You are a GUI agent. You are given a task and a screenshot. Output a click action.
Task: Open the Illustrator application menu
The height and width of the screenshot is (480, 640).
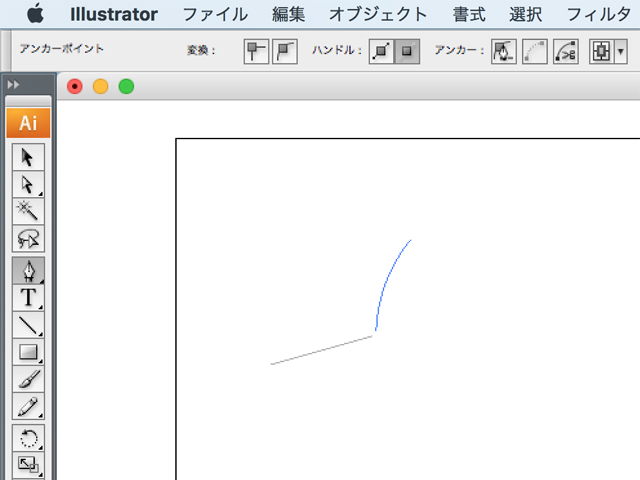pos(114,14)
